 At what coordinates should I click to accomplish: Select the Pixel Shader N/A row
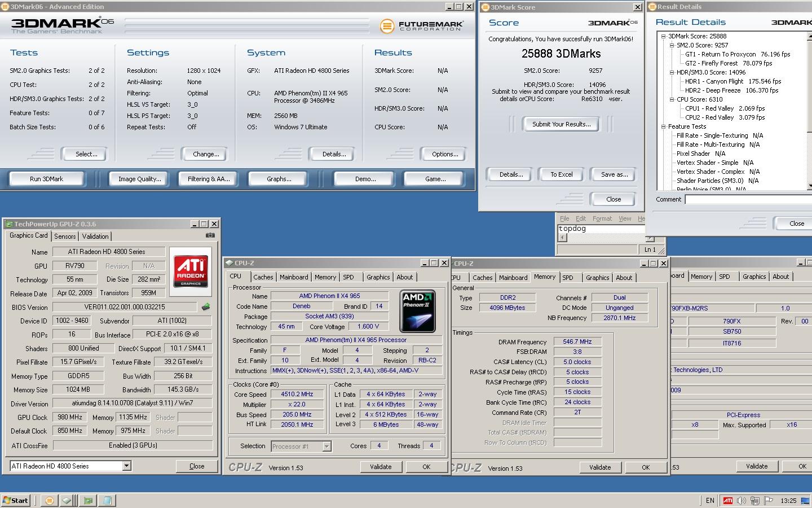701,154
